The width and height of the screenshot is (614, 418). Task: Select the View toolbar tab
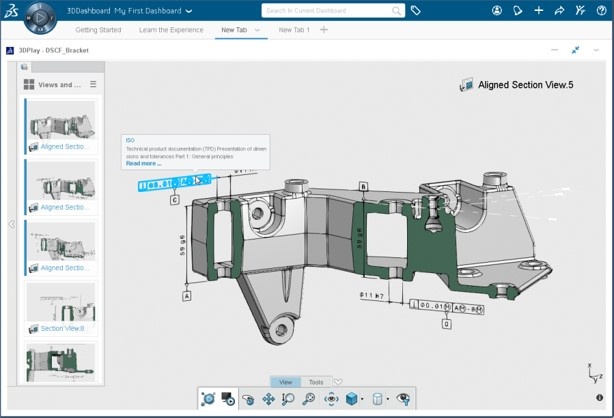(285, 382)
